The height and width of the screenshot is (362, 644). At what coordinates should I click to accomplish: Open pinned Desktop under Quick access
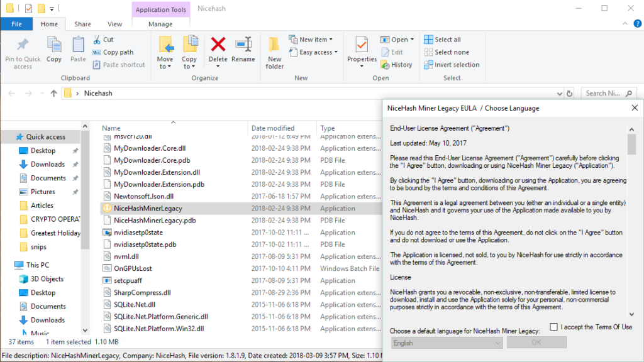[x=43, y=151]
